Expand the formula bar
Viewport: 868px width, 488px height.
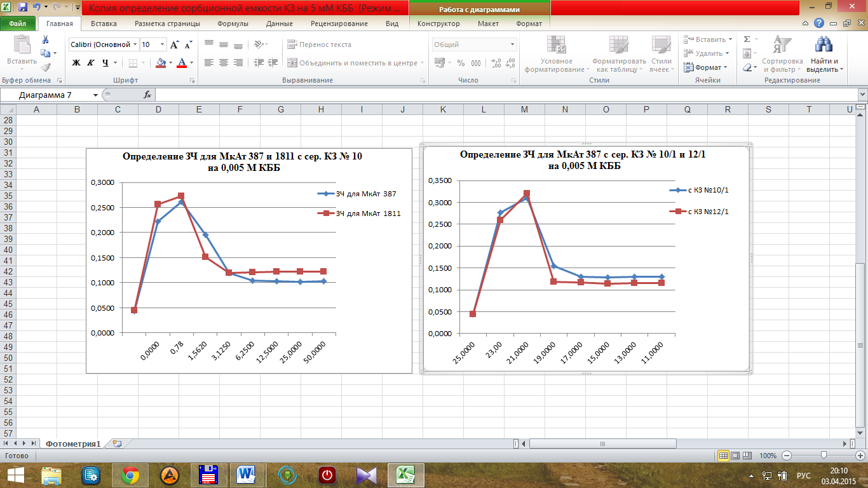coord(862,95)
